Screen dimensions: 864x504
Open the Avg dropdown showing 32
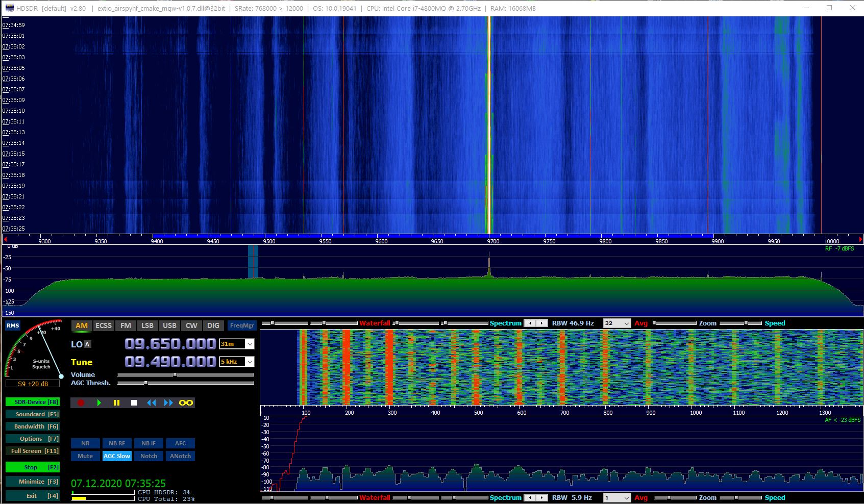(617, 323)
